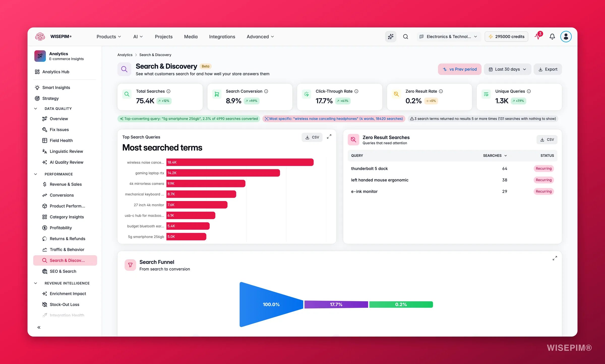Open Strategy in sidebar

pos(65,98)
